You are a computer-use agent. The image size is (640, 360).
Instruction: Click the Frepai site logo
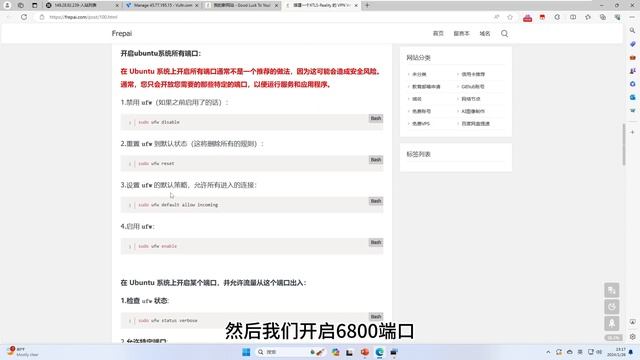point(122,33)
